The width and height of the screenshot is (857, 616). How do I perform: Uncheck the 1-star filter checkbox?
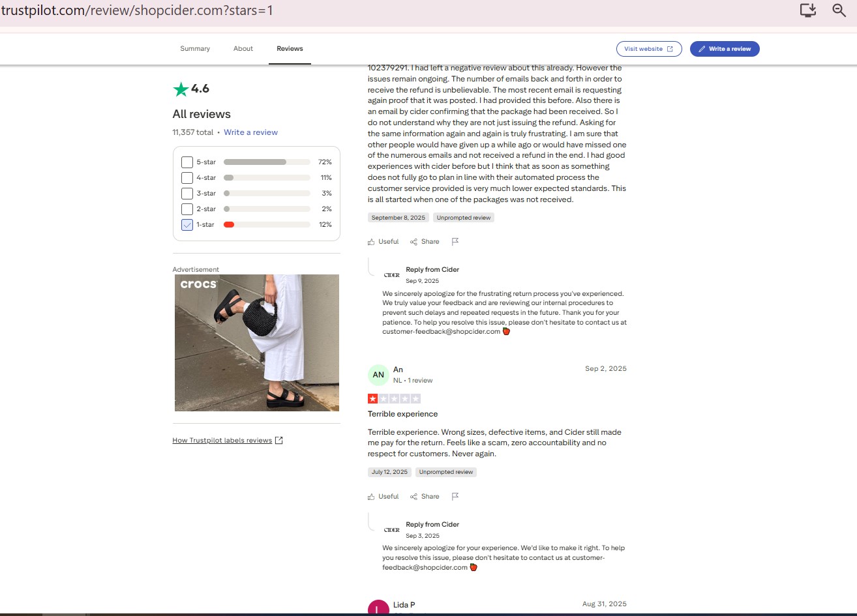187,225
